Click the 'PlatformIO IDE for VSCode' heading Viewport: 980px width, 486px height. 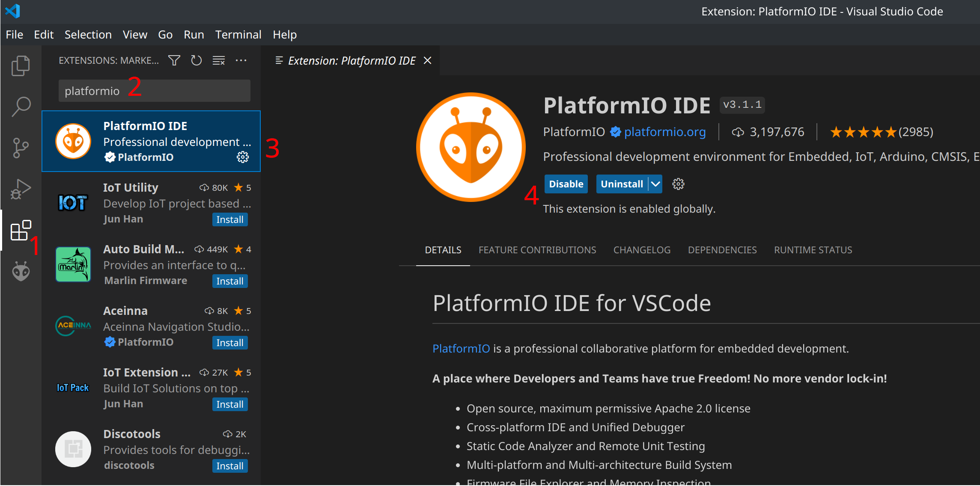click(572, 303)
